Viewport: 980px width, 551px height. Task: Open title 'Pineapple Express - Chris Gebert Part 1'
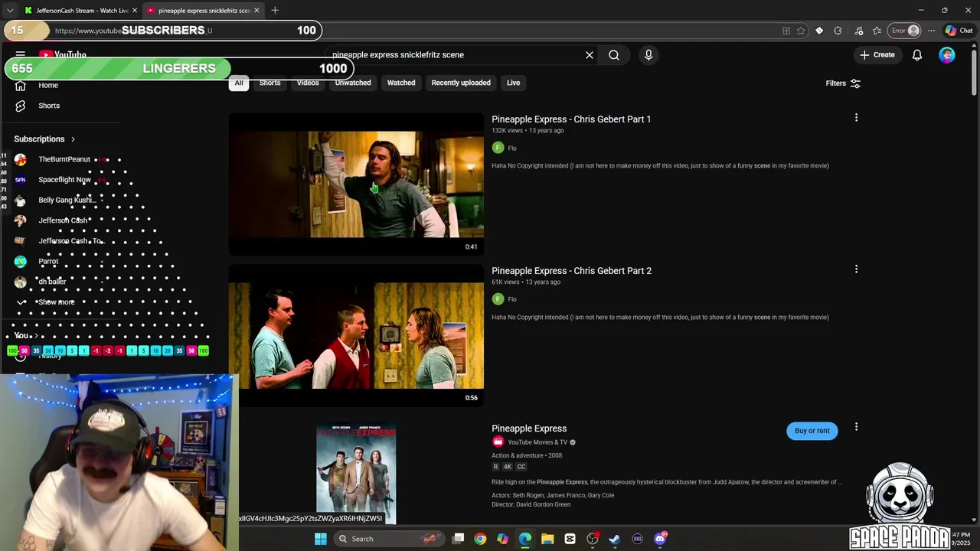571,119
